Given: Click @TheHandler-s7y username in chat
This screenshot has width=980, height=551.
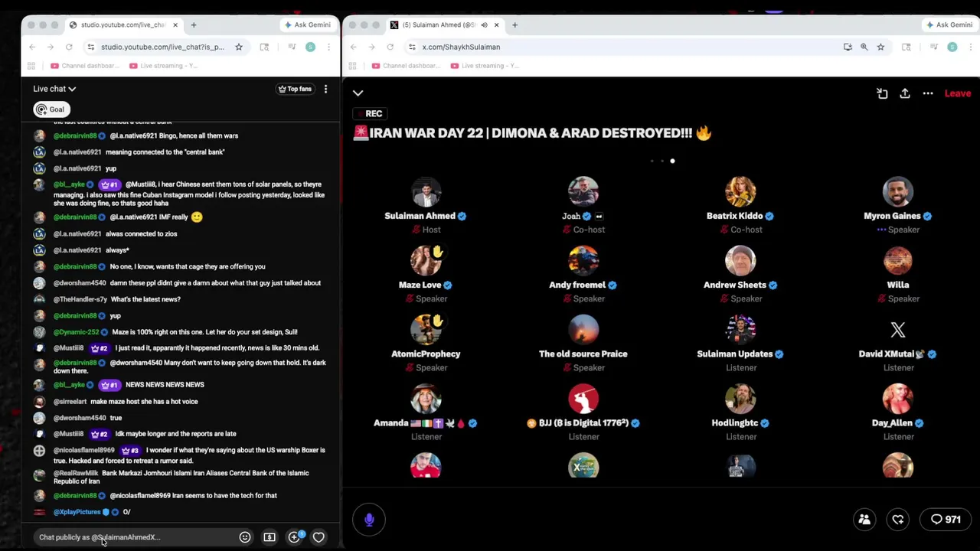Looking at the screenshot, I should 80,299.
